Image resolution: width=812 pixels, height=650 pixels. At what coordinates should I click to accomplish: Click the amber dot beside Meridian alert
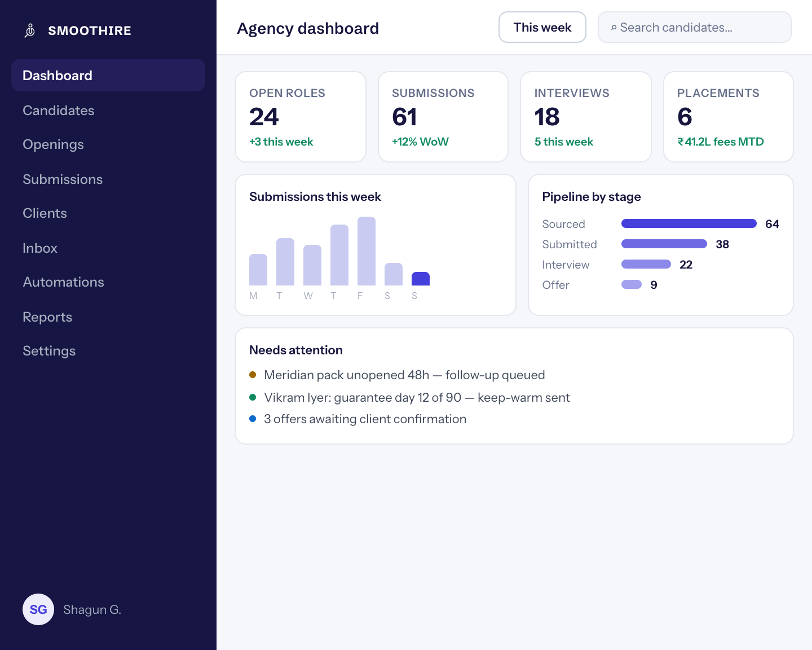[253, 375]
